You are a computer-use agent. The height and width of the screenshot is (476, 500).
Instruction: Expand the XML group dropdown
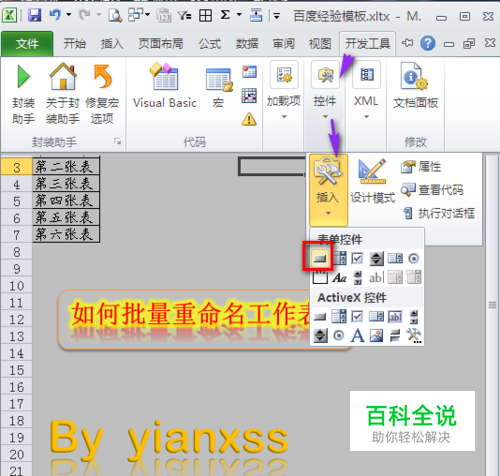(366, 116)
